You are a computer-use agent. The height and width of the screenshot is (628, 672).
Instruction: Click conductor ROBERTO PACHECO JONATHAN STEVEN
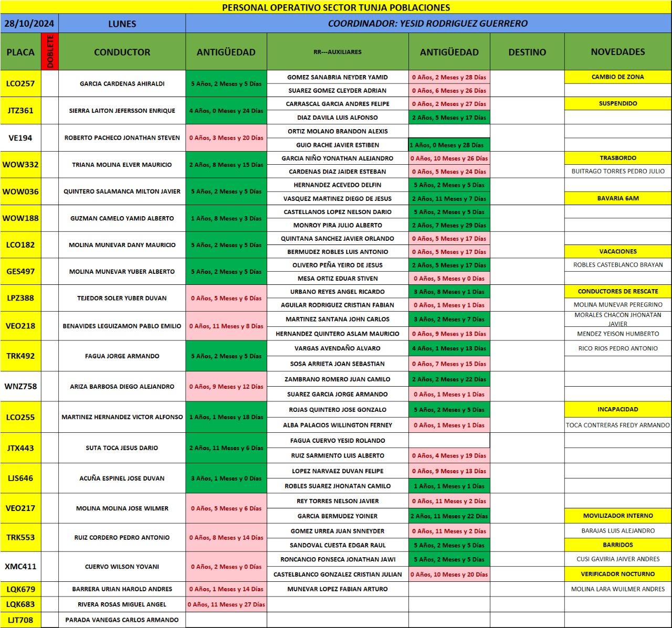click(122, 138)
